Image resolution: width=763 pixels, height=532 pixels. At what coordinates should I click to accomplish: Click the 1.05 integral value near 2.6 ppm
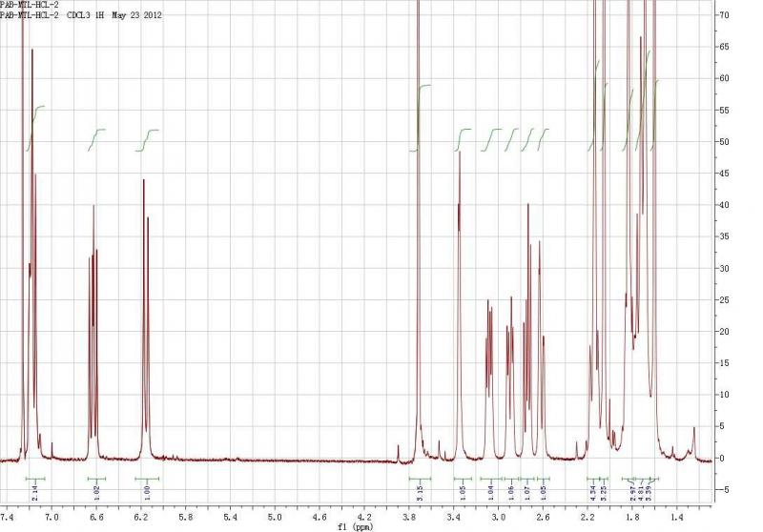click(544, 494)
